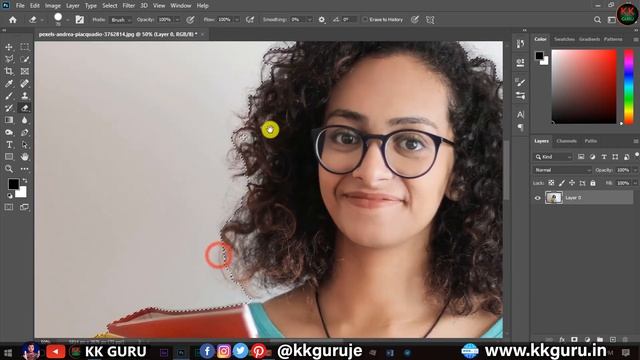640x360 pixels.
Task: Open the brush preset picker dropdown
Action: tap(67, 20)
